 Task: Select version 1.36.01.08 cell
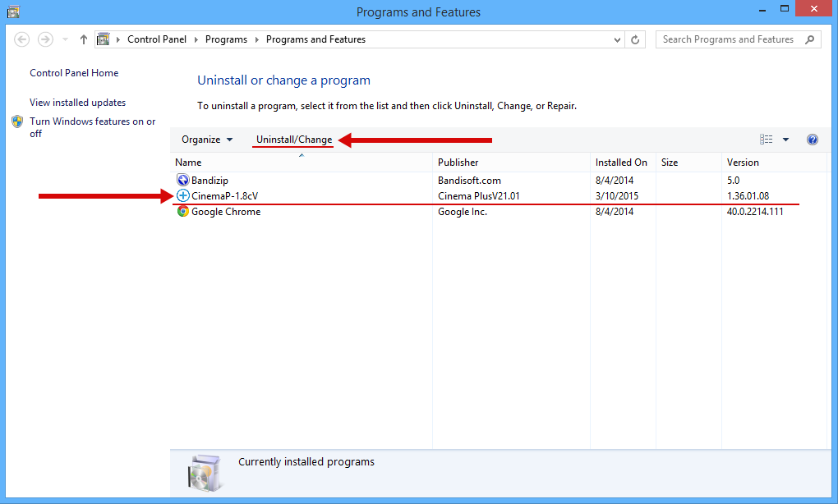pyautogui.click(x=748, y=196)
